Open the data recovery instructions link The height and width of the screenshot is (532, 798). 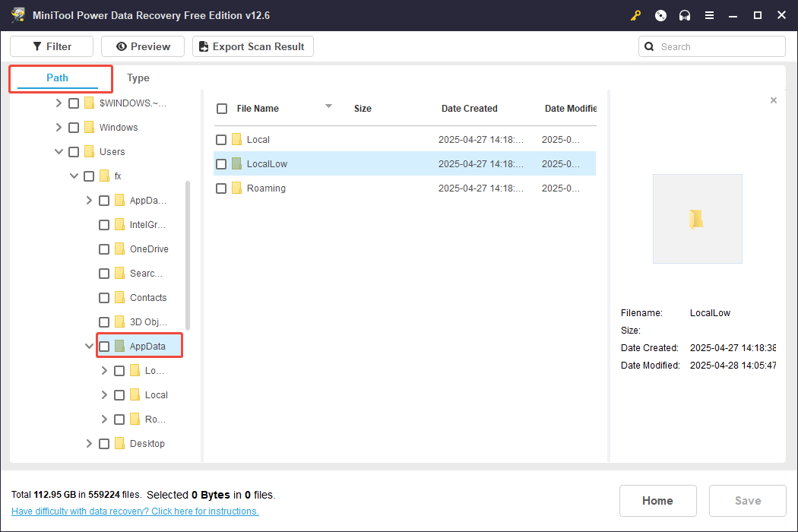[135, 511]
